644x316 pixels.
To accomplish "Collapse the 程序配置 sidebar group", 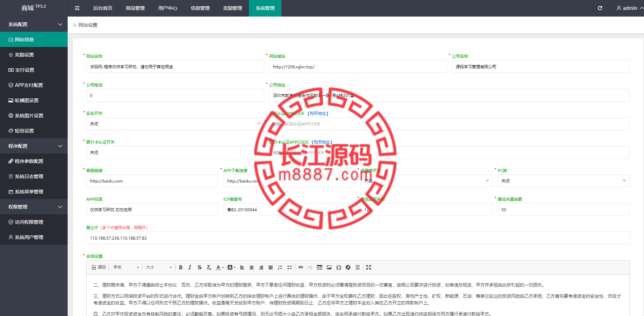I will 34,146.
